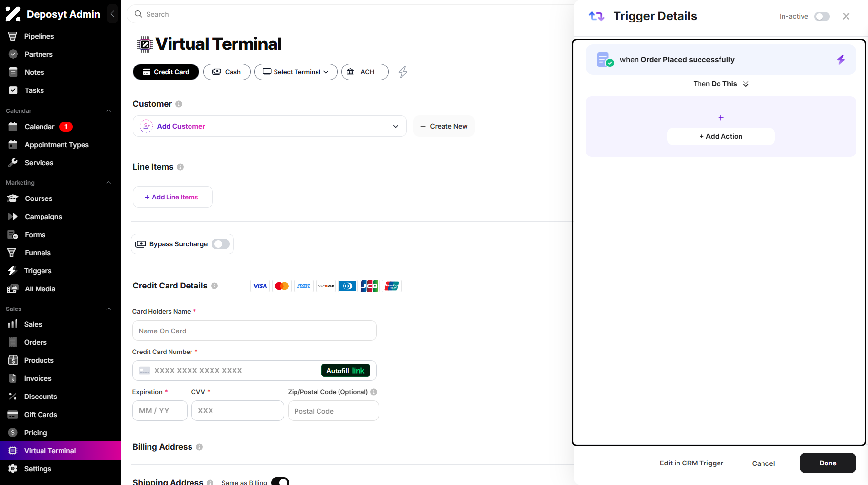Open the Edit in CRM Trigger link

pos(692,463)
